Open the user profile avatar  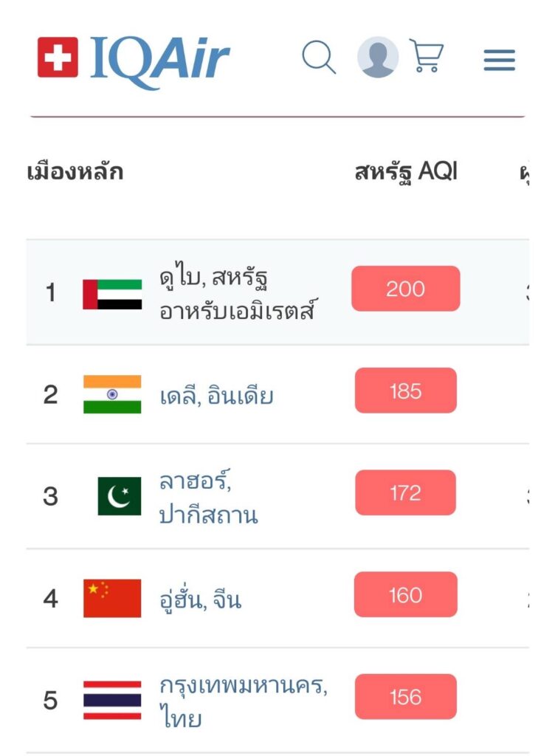coord(378,58)
